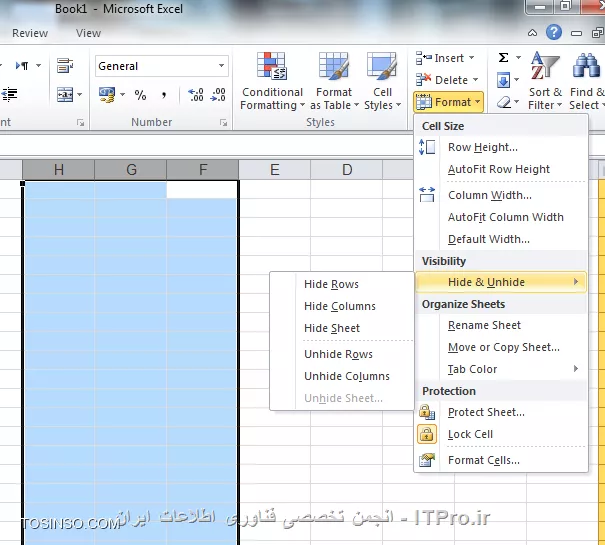Open Conditional Formatting menu
This screenshot has height=545, width=605.
click(x=272, y=81)
